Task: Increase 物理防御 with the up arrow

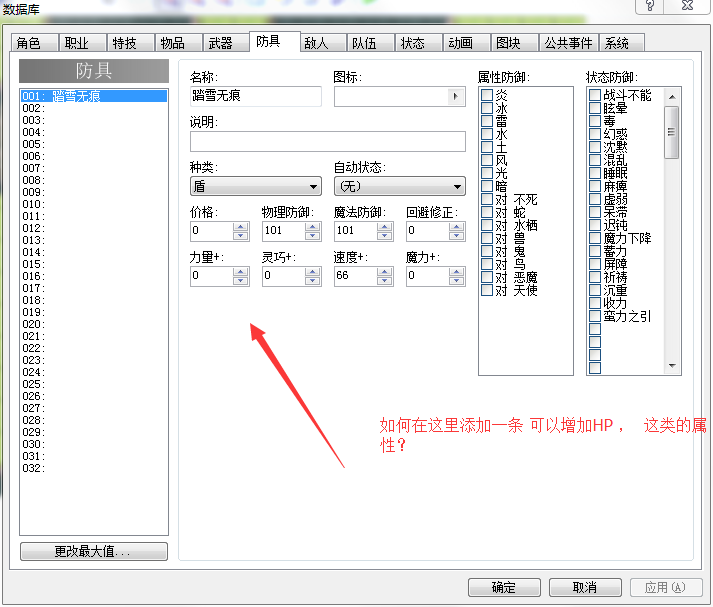Action: coord(312,226)
